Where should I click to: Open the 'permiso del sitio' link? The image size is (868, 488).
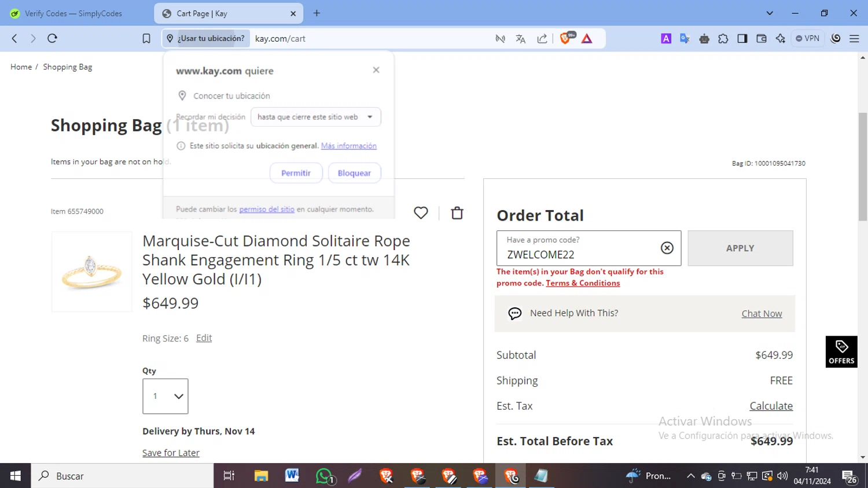267,209
